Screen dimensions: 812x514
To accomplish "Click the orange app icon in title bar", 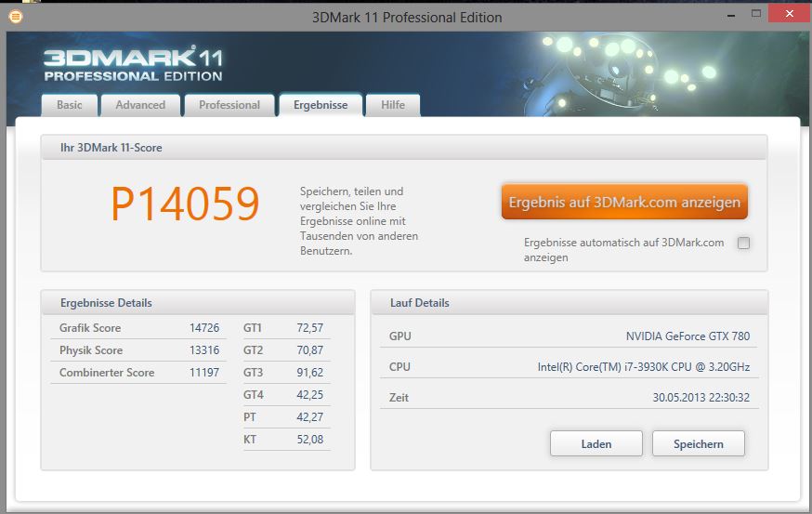I will pos(16,17).
